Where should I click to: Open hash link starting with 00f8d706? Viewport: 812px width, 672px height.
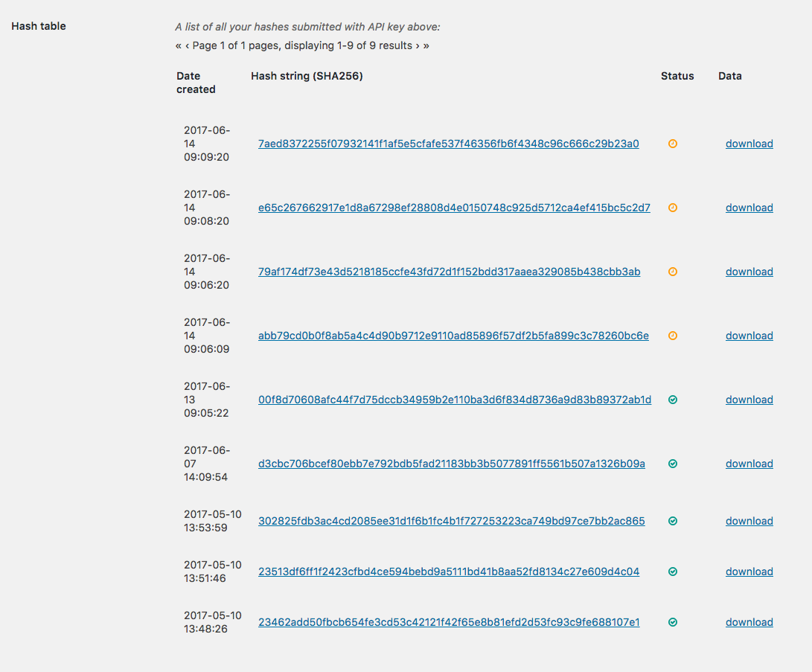pos(454,400)
